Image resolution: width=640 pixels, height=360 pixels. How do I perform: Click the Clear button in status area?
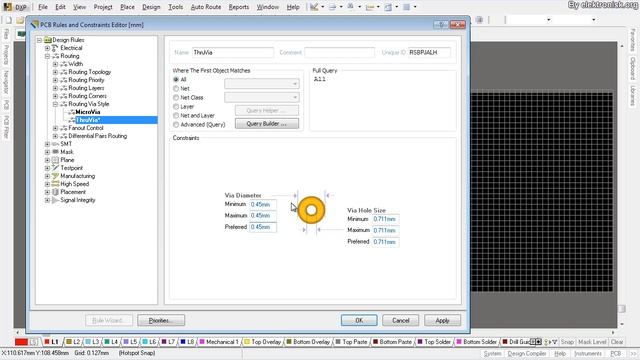617,342
